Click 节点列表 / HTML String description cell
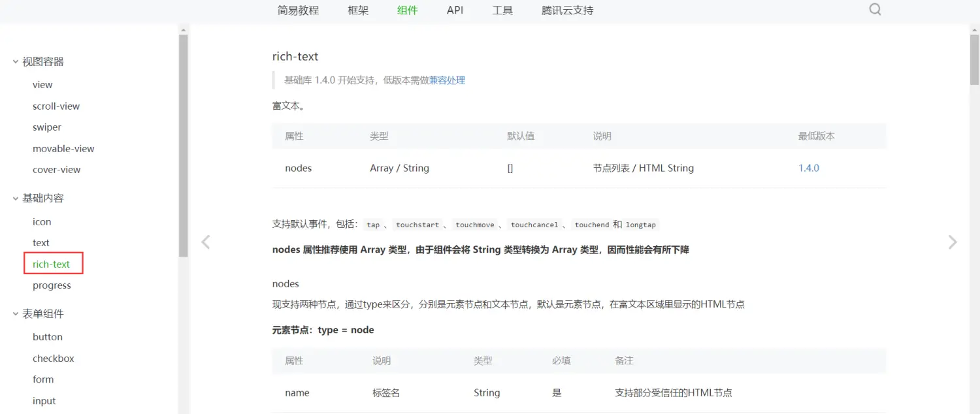980x414 pixels. click(644, 168)
